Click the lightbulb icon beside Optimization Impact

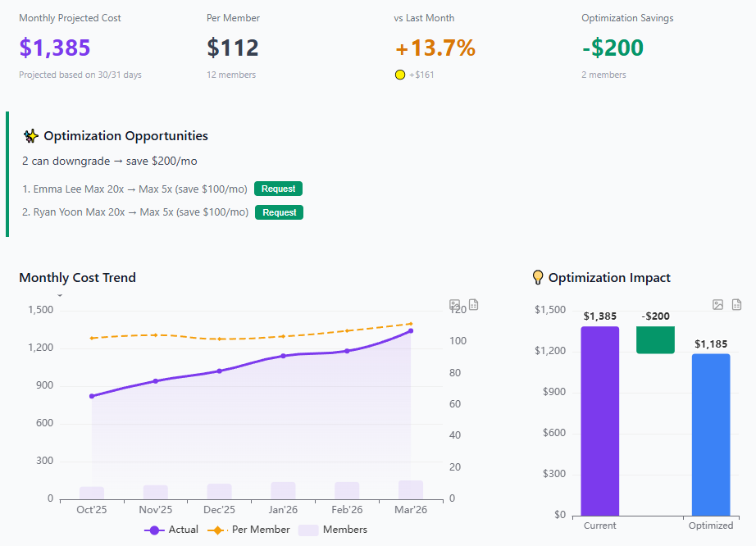pos(538,278)
